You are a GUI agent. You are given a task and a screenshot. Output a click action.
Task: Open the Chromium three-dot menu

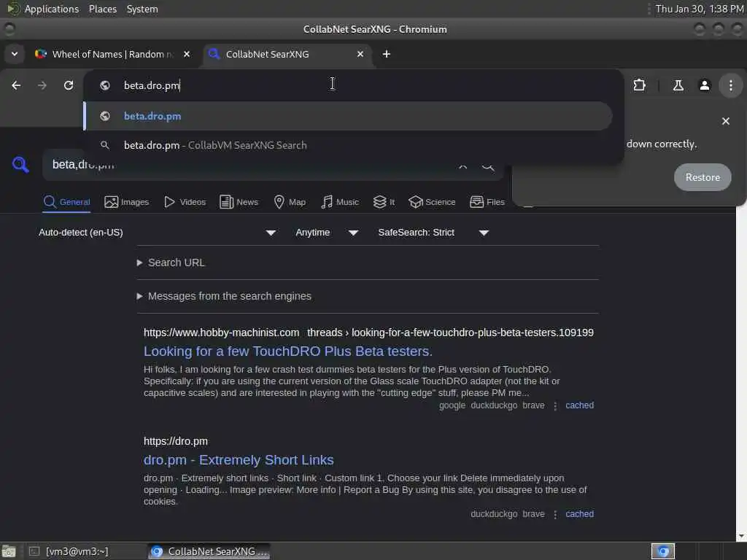click(x=730, y=85)
